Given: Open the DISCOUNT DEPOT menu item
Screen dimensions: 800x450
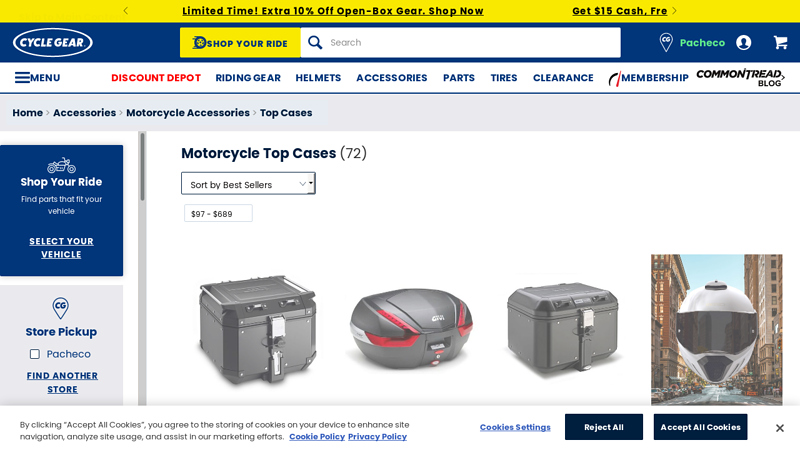Looking at the screenshot, I should click(156, 78).
